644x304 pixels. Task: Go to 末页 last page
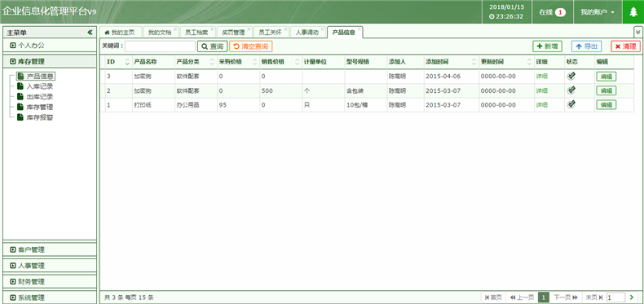(594, 297)
